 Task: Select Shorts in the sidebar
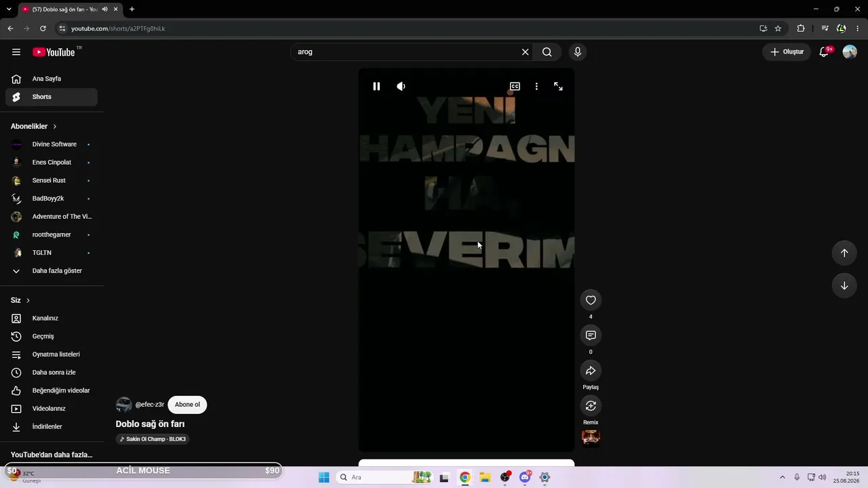(x=52, y=97)
